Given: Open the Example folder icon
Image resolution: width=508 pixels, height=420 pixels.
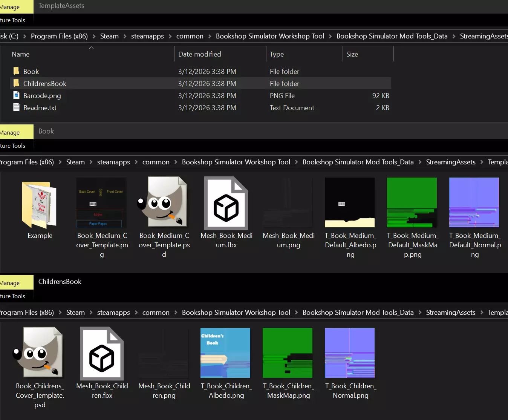Looking at the screenshot, I should (39, 205).
